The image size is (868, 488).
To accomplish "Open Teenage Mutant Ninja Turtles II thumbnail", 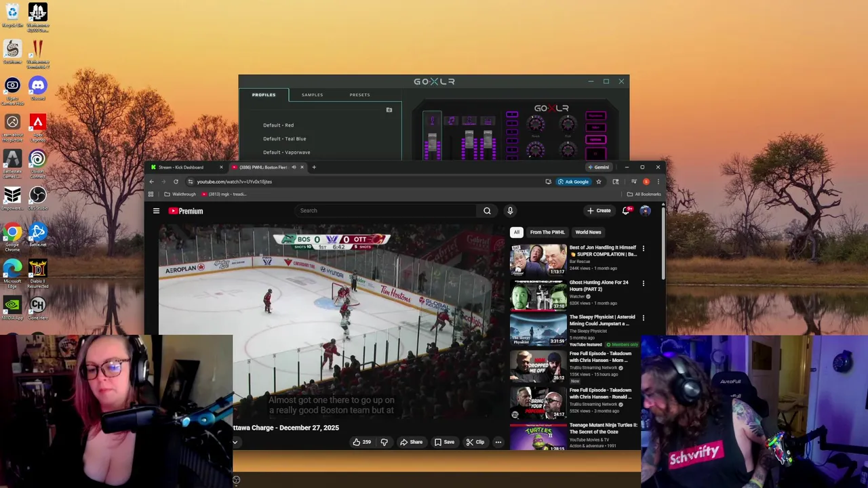I will [x=538, y=437].
